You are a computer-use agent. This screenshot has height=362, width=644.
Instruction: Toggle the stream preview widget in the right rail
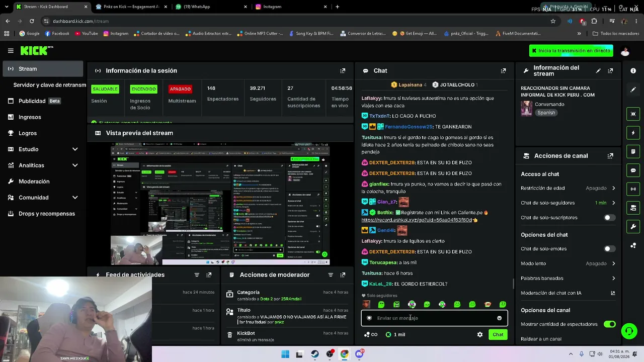(x=633, y=114)
